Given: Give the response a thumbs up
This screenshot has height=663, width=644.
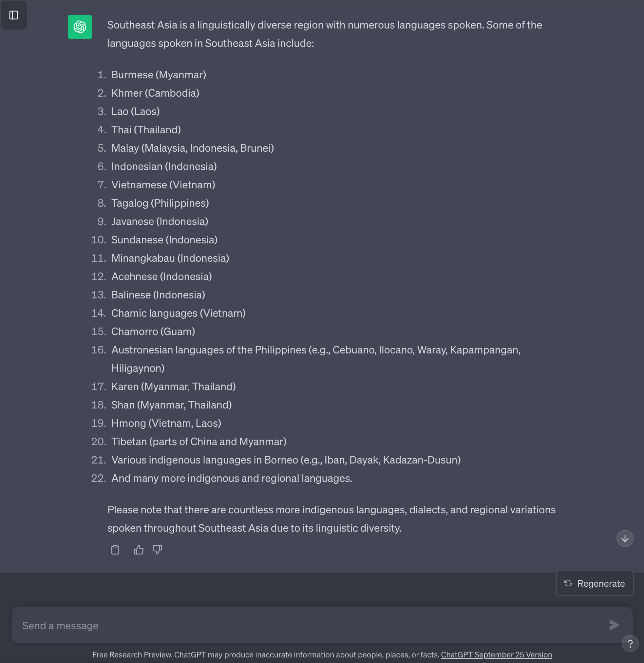Looking at the screenshot, I should pyautogui.click(x=139, y=550).
